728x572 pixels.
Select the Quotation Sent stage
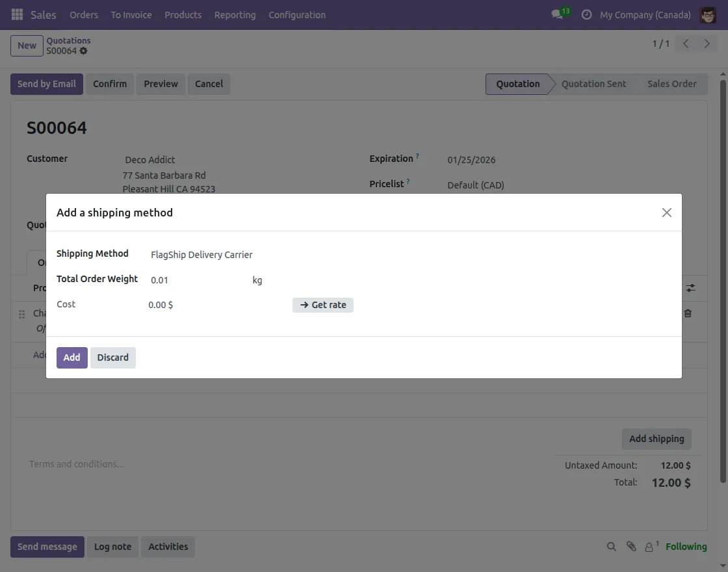(593, 84)
